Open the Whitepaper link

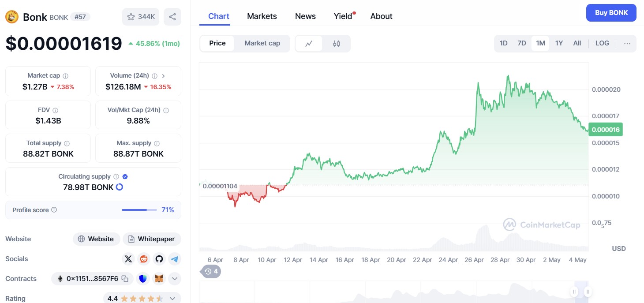point(152,239)
